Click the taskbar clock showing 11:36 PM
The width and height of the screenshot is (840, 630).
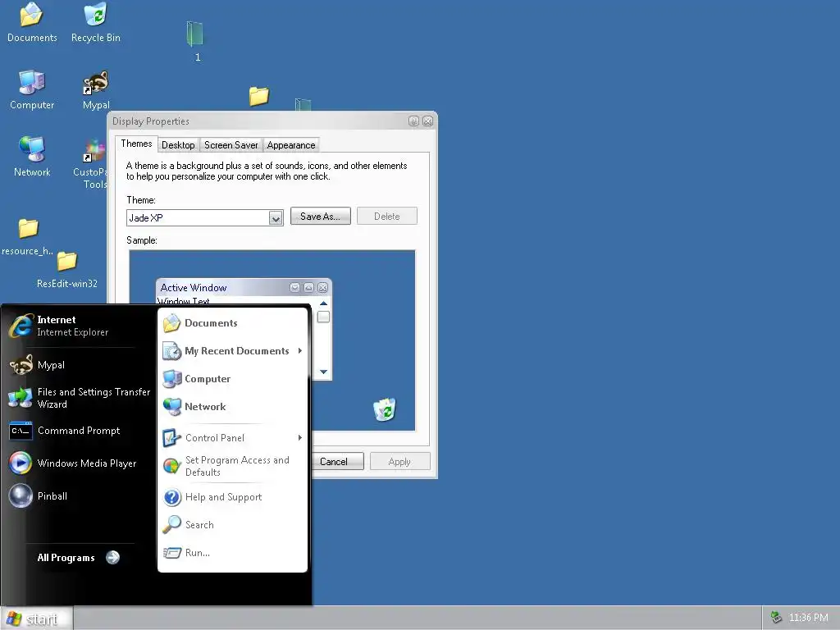pyautogui.click(x=808, y=618)
